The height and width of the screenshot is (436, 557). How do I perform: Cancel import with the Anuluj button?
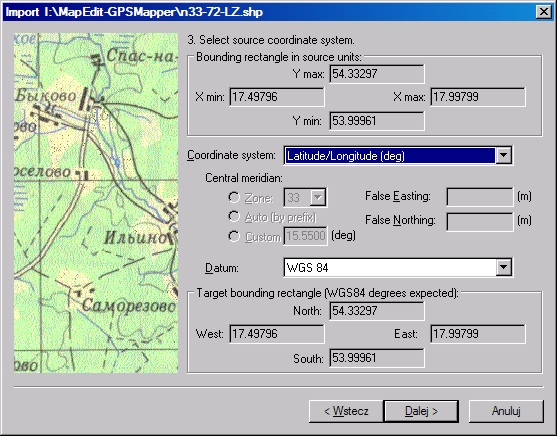coord(506,411)
